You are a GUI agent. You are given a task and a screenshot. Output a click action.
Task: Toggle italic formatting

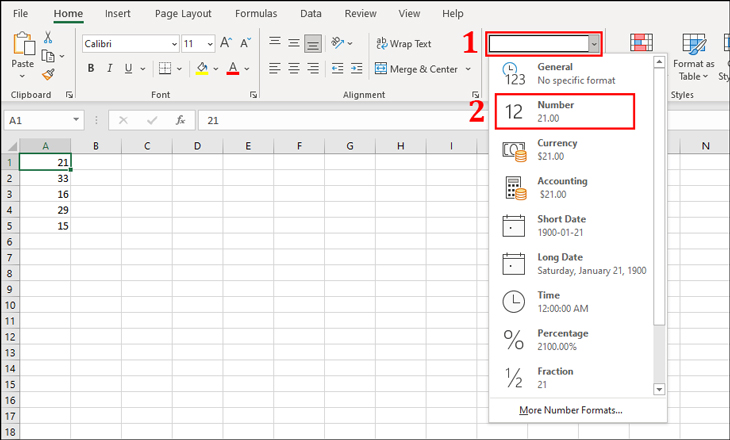click(x=110, y=68)
